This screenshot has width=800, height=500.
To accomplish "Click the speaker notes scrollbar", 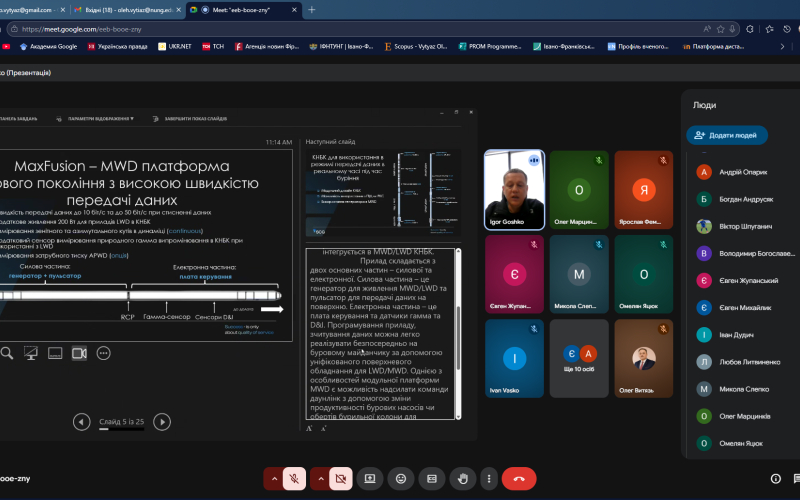I will coord(458,334).
